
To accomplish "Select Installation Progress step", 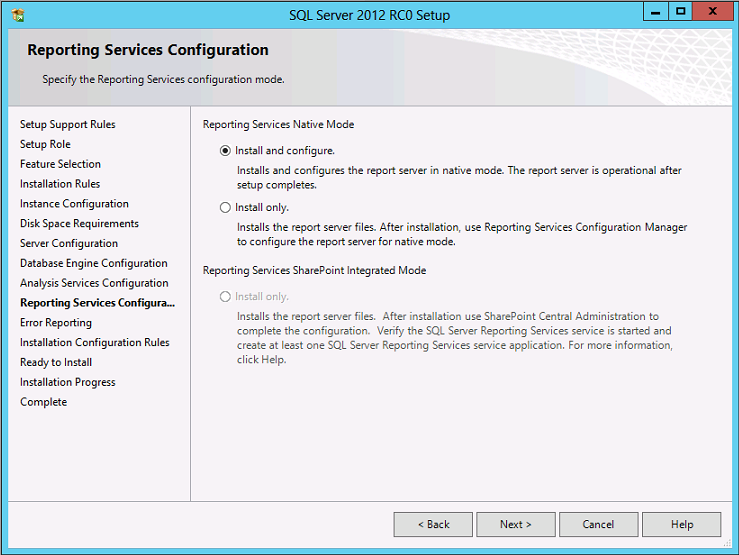I will [x=68, y=382].
